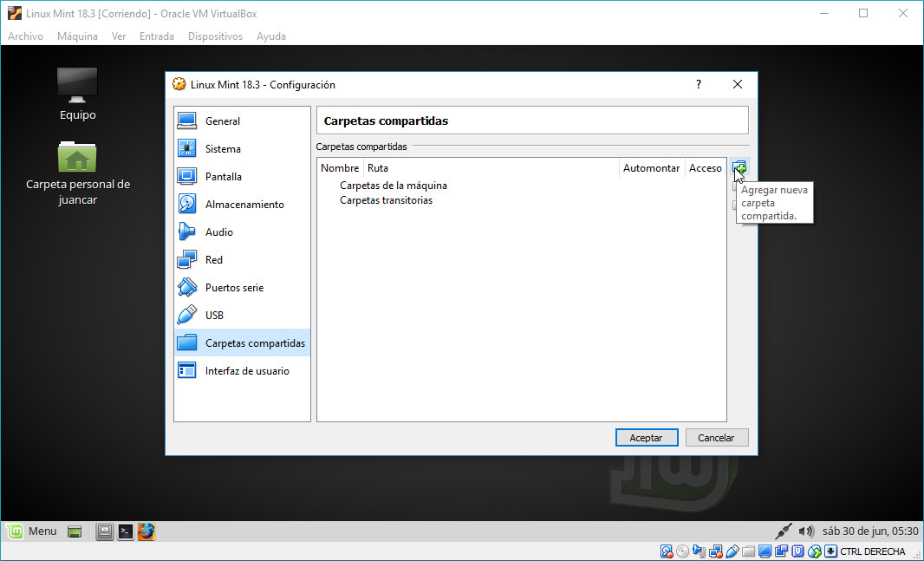924x561 pixels.
Task: Launch Firefox from the Mint panel
Action: 146,532
